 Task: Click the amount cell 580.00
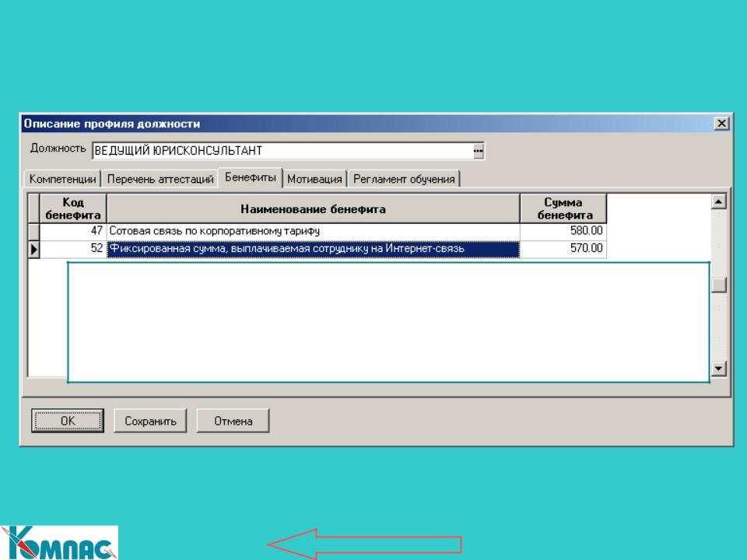click(x=563, y=232)
